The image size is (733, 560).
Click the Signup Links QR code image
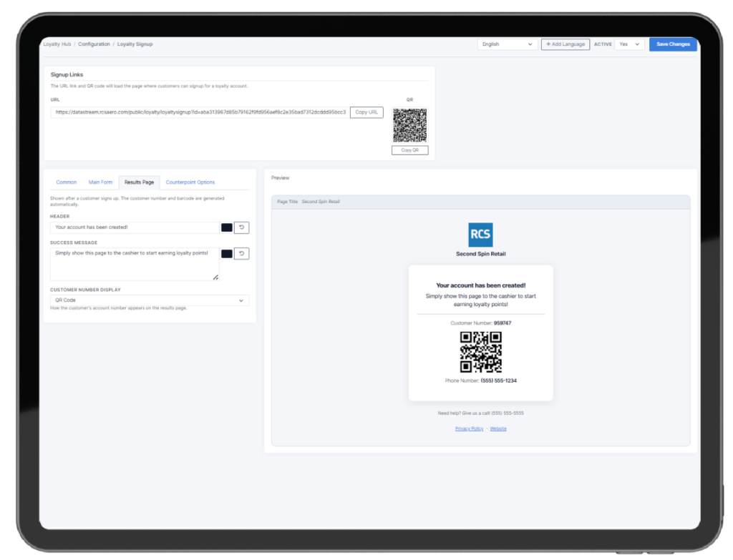[x=409, y=125]
